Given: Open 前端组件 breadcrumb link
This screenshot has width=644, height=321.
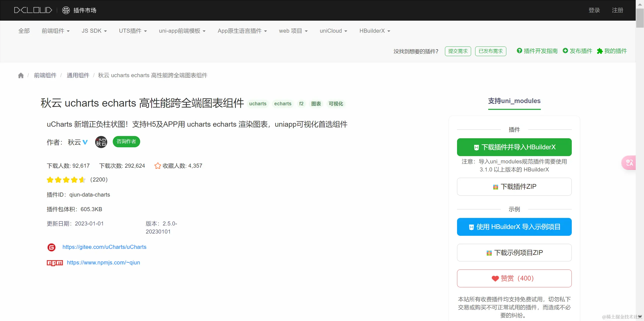Looking at the screenshot, I should point(45,75).
